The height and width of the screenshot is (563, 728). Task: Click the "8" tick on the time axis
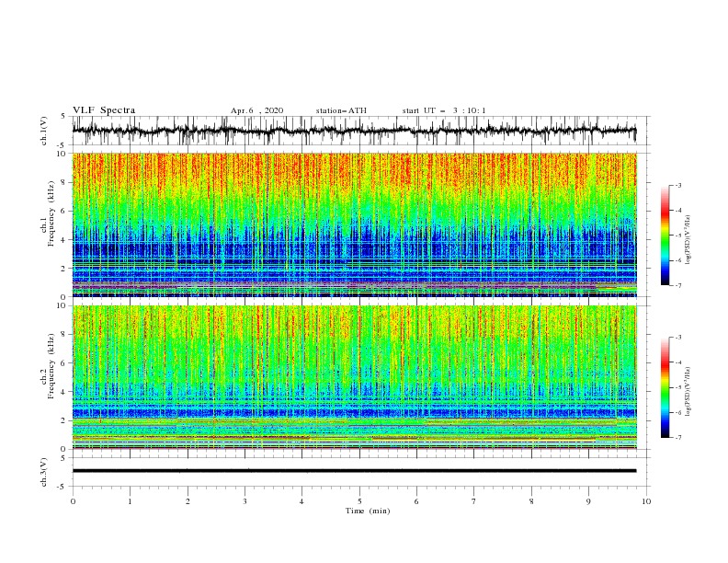[531, 501]
